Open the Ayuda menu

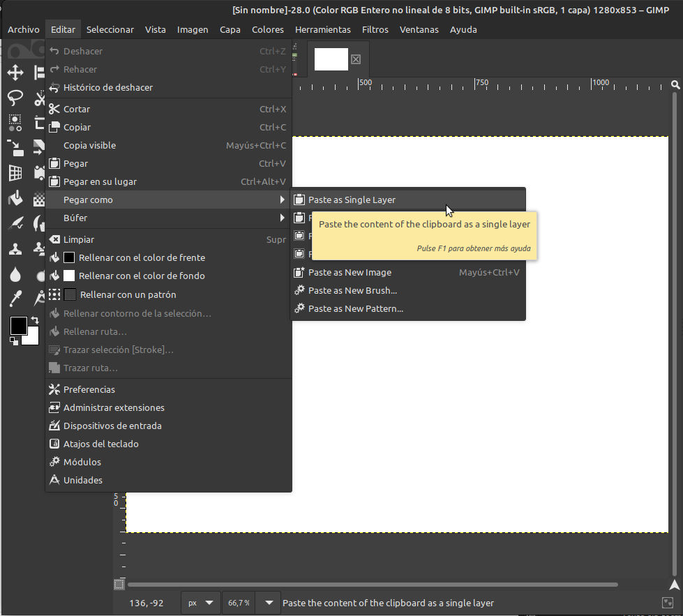point(463,29)
